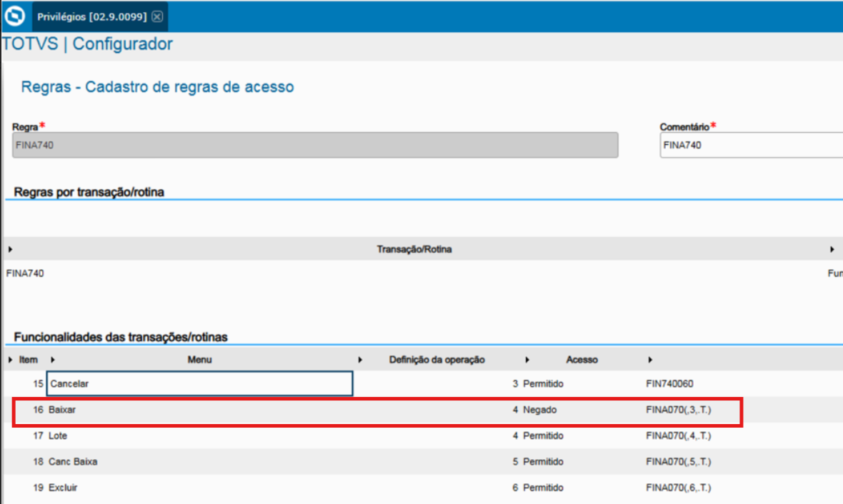Click the Permitido access cell for Cancelar
Image resolution: width=843 pixels, height=504 pixels.
pos(543,383)
